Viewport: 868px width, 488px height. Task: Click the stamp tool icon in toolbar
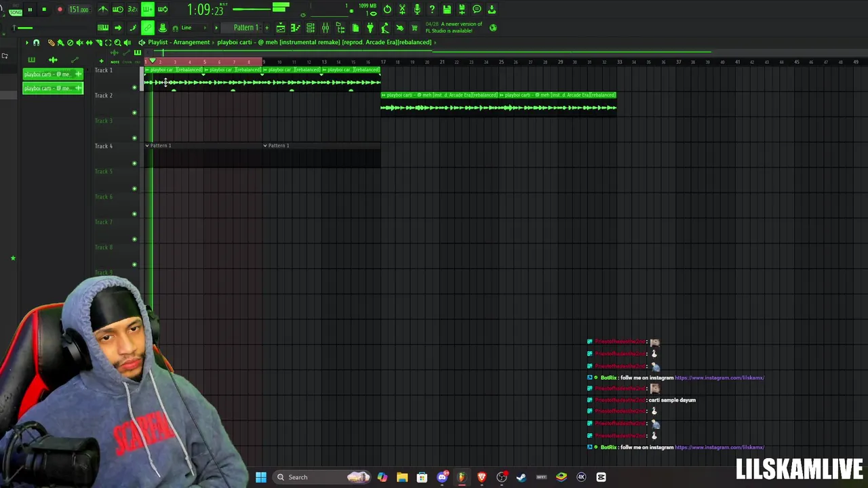coord(163,28)
